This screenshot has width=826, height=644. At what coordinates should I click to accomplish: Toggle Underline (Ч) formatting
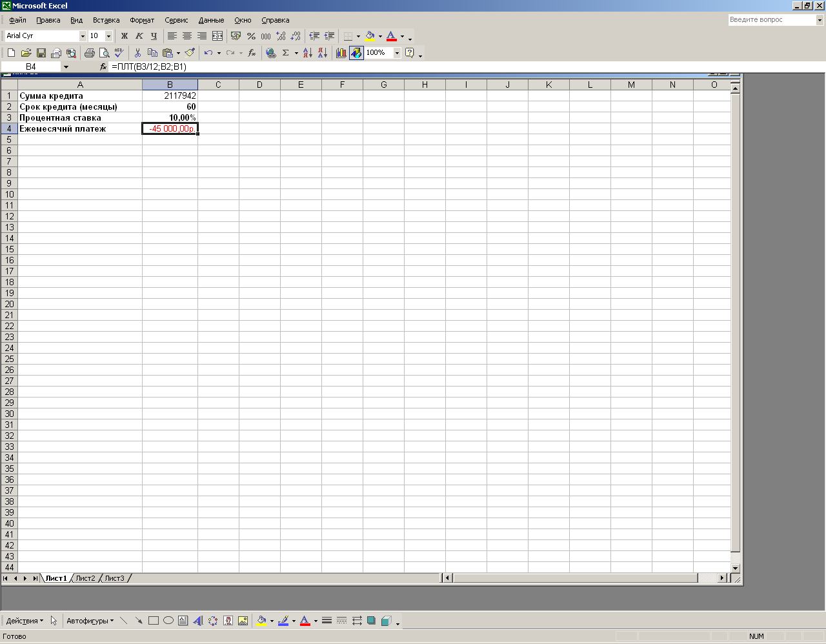(x=154, y=36)
